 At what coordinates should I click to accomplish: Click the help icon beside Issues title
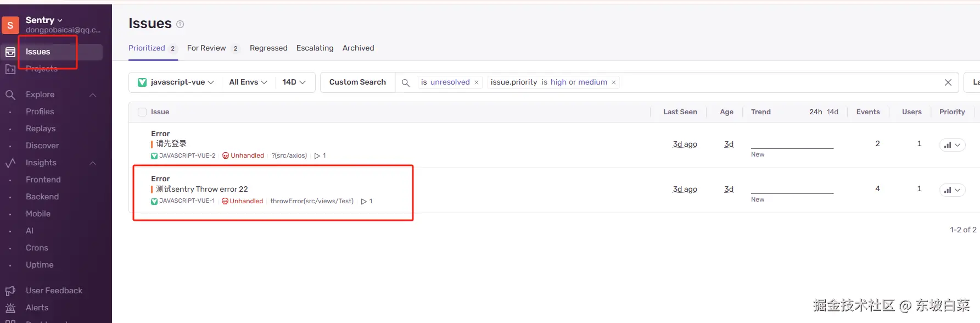point(180,24)
